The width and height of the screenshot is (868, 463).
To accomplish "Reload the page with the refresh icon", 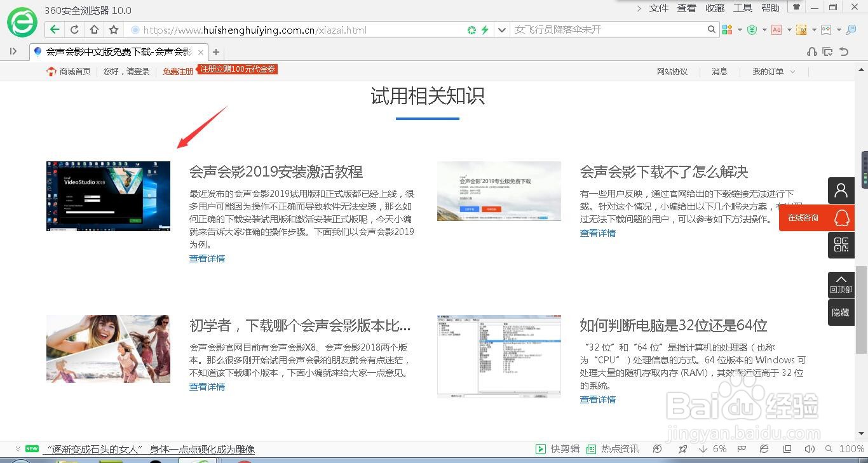I will click(74, 30).
